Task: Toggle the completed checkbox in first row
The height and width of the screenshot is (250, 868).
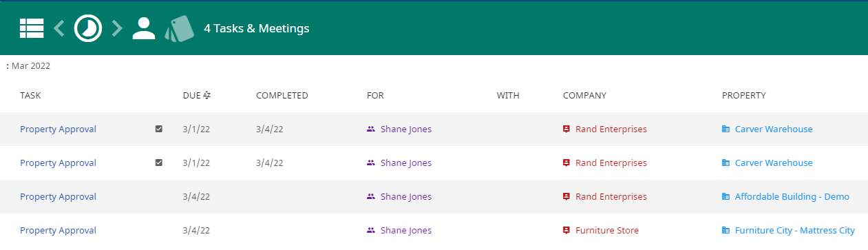Action: pyautogui.click(x=159, y=129)
